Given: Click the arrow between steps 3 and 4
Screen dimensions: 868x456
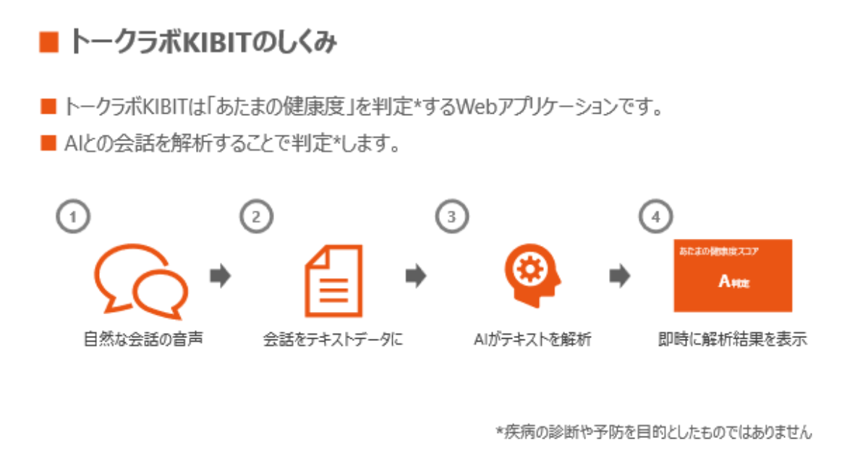Looking at the screenshot, I should click(620, 276).
